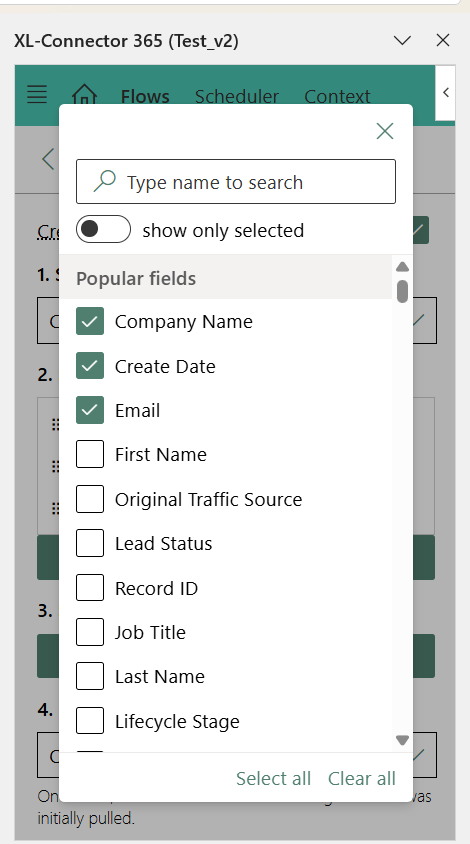Click the search magnifier icon
470x844 pixels.
[104, 181]
